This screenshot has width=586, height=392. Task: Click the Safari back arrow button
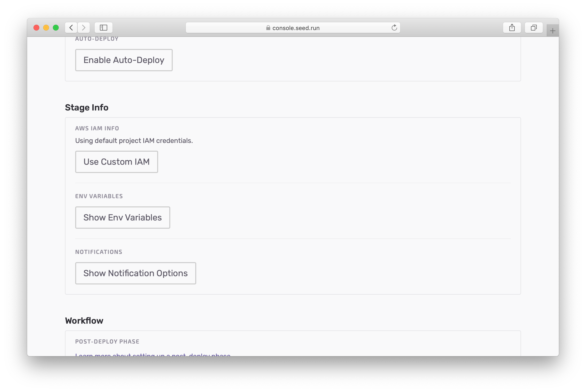click(71, 28)
